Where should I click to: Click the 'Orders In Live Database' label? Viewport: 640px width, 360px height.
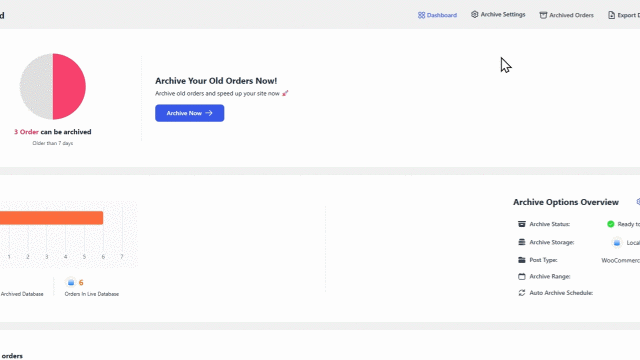coord(92,294)
